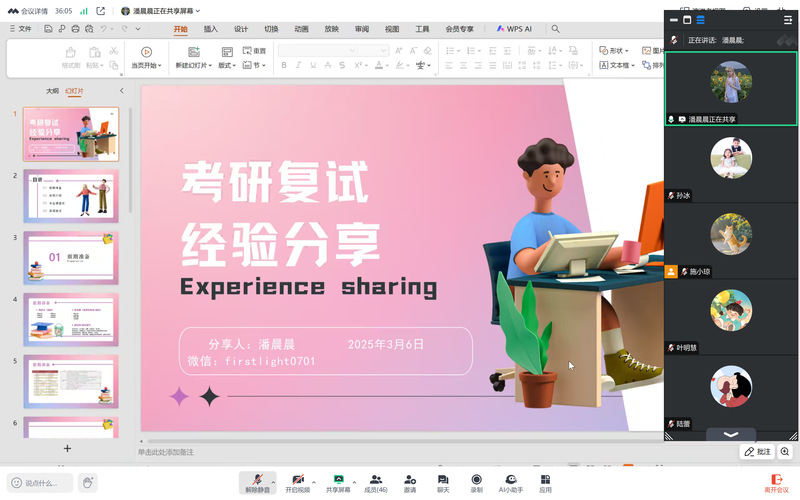Open the 共享屏幕 share screen icon
800x500 pixels.
tap(338, 481)
